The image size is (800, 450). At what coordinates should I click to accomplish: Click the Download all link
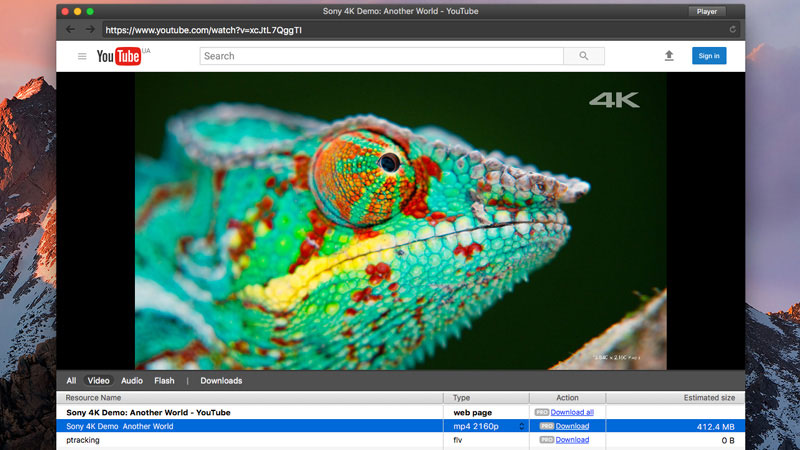(x=572, y=412)
